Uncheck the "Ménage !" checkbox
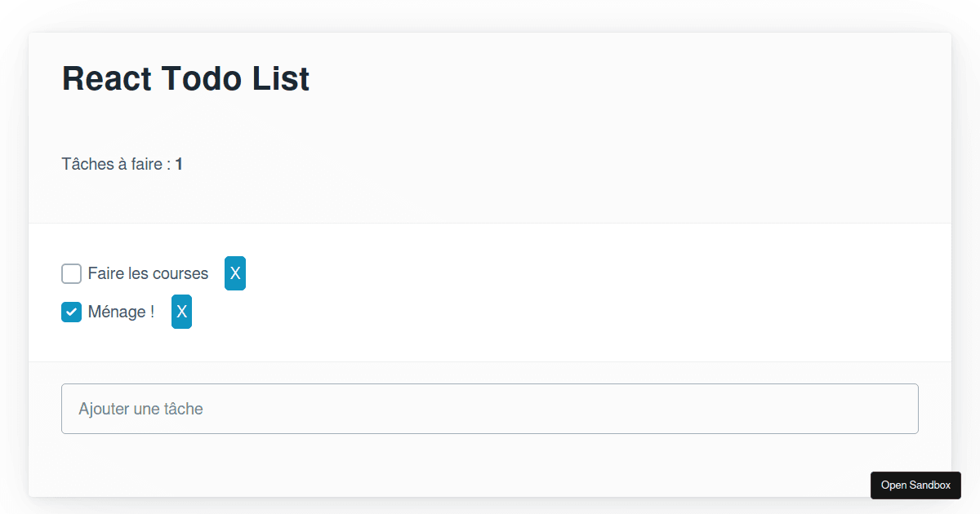This screenshot has height=514, width=980. tap(71, 312)
